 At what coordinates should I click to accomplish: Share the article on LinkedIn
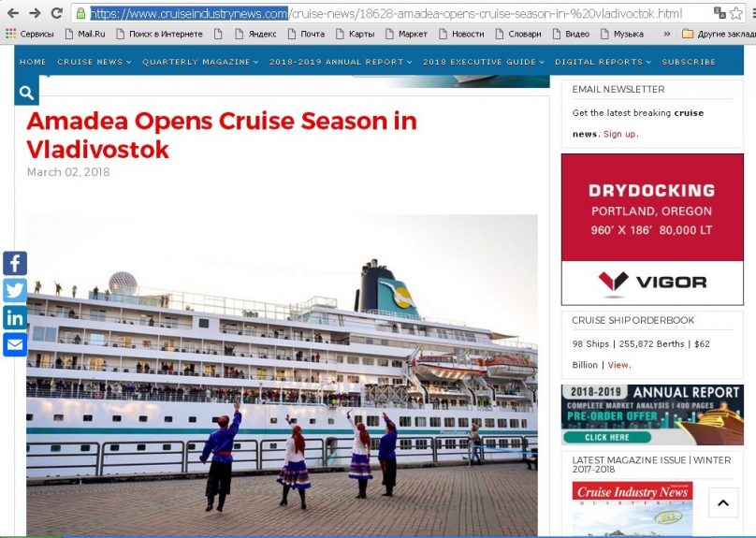pos(15,318)
